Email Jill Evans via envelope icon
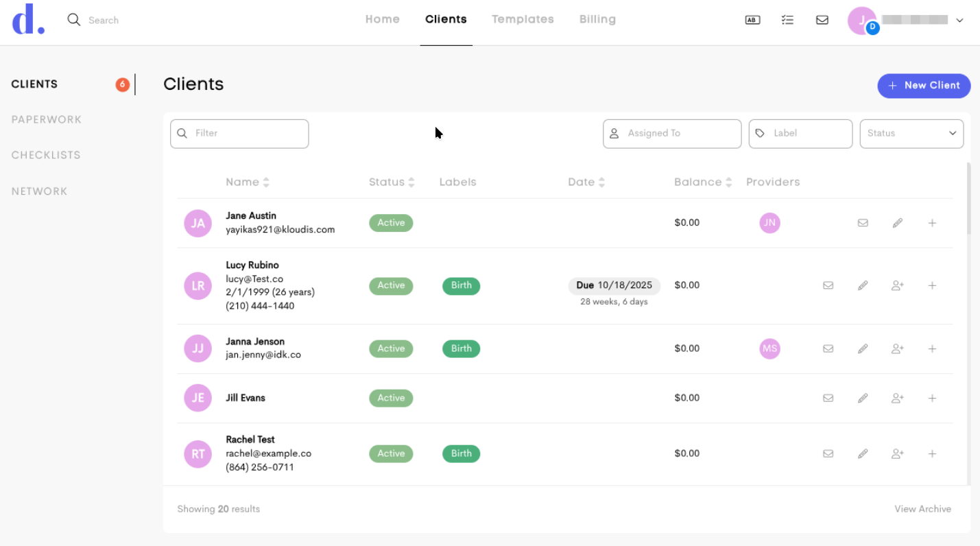The width and height of the screenshot is (980, 546). (x=828, y=398)
